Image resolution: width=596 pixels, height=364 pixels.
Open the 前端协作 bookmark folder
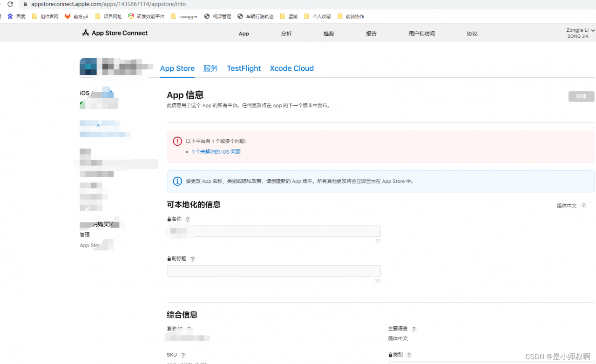[x=351, y=16]
